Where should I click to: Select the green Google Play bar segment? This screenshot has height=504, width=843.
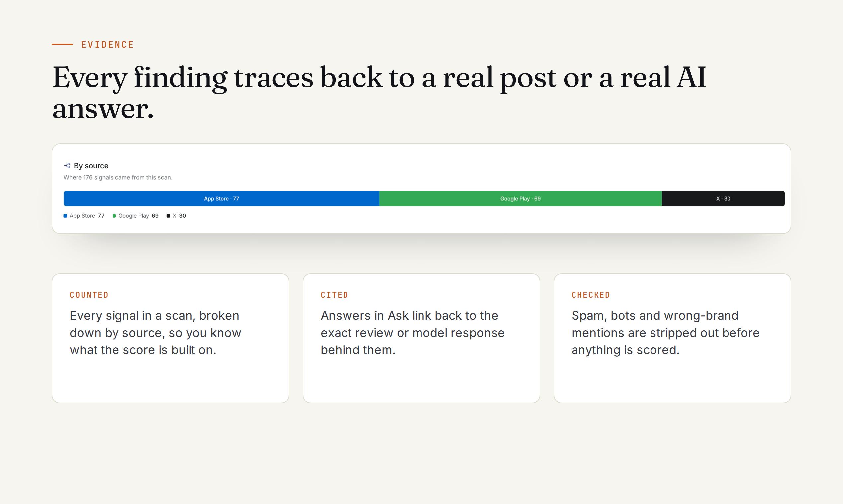click(520, 198)
